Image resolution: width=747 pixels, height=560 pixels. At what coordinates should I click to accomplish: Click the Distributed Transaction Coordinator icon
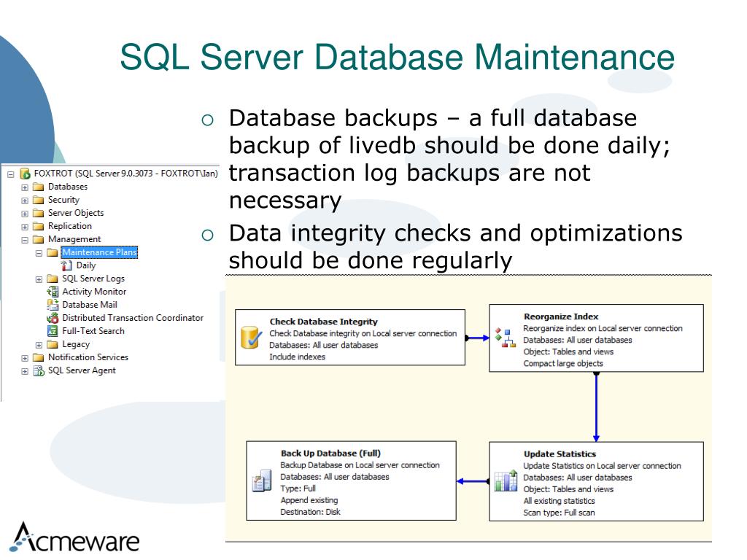pos(53,318)
